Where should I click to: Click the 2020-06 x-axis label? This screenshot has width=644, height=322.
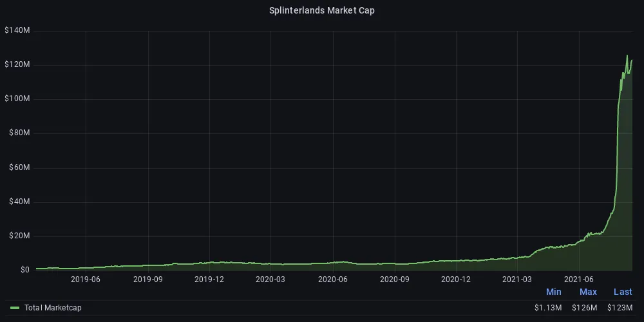click(333, 279)
